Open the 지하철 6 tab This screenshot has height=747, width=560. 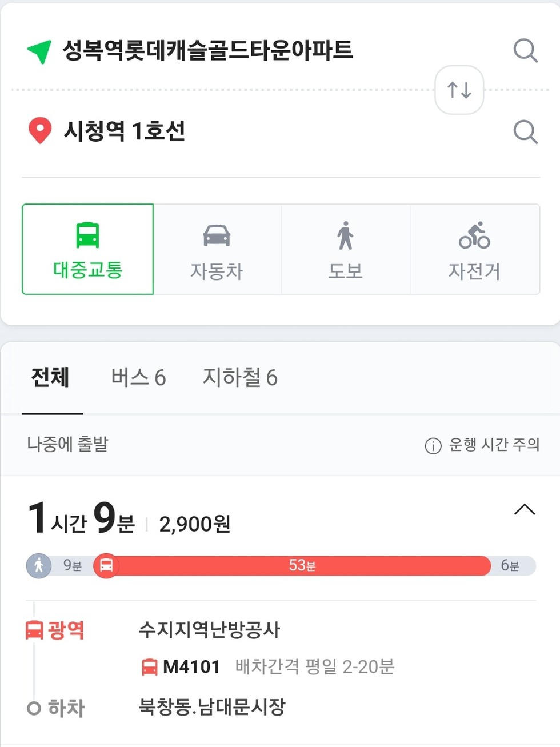click(240, 378)
